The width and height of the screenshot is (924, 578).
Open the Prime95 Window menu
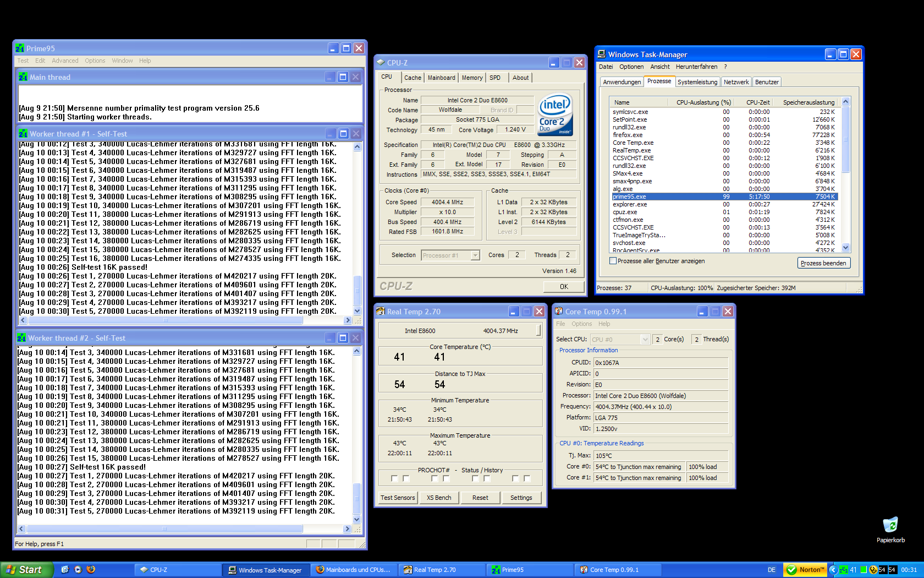[x=122, y=61]
